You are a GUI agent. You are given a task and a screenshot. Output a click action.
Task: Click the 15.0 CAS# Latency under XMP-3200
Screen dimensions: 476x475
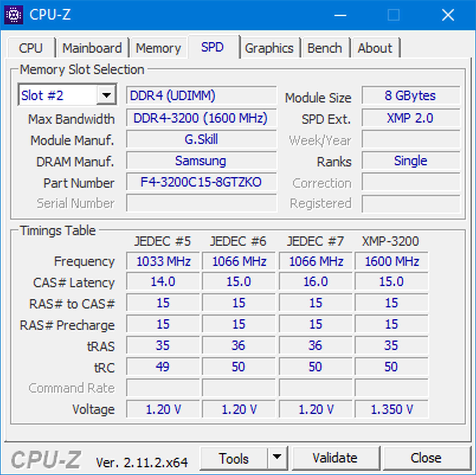coord(392,281)
